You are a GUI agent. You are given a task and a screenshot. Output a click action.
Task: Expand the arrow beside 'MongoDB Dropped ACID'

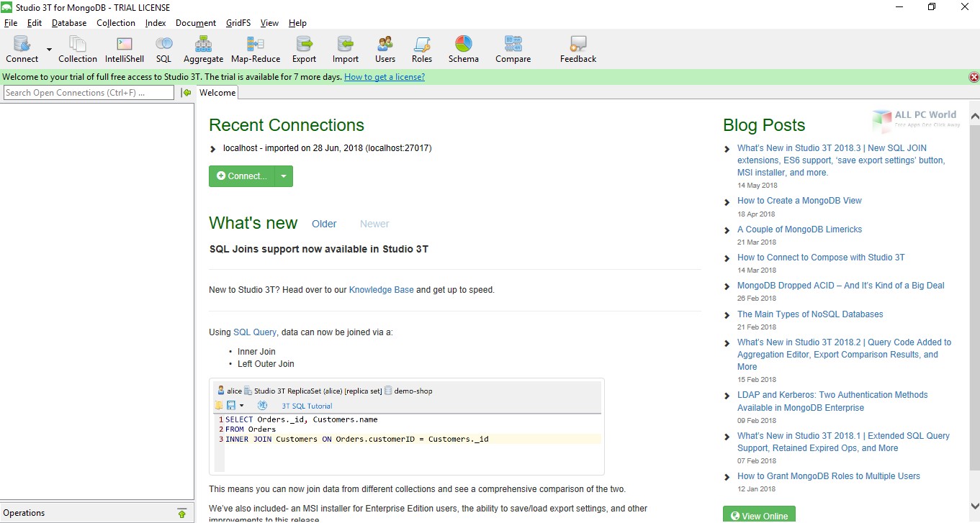coord(727,287)
